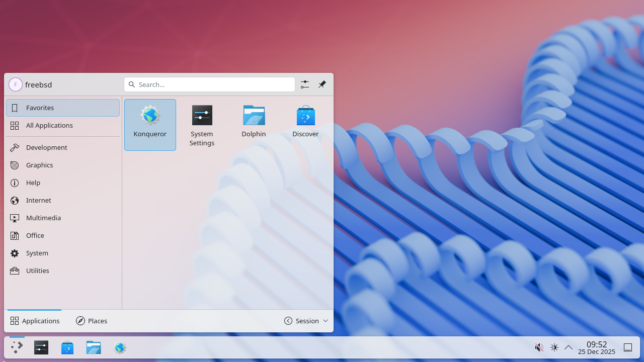Open the Office category
Viewport: 644px width, 362px height.
point(63,235)
